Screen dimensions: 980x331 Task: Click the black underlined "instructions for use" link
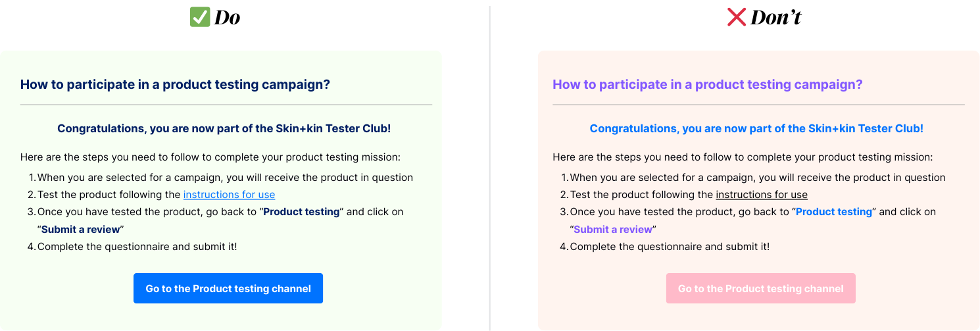coord(762,195)
